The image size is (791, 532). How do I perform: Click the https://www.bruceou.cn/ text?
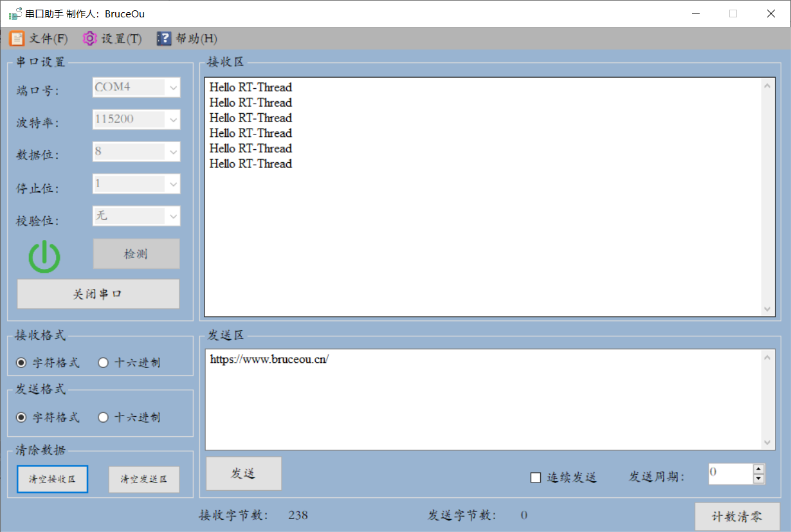269,360
